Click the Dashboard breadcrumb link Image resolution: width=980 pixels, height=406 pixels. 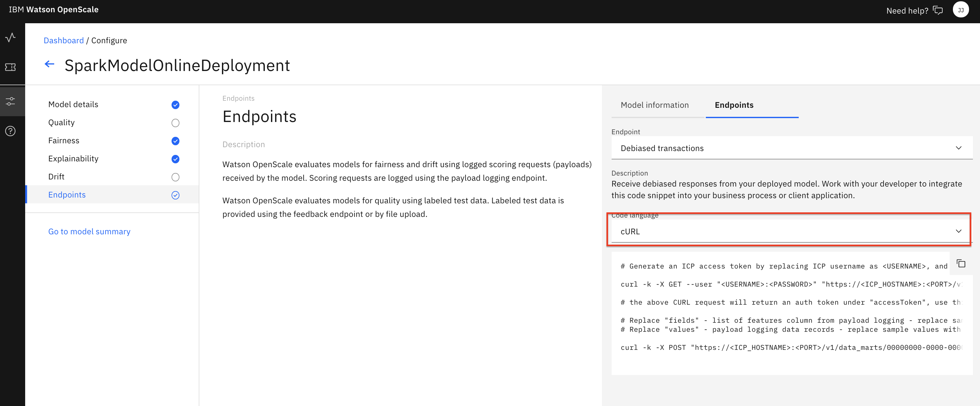pos(64,40)
